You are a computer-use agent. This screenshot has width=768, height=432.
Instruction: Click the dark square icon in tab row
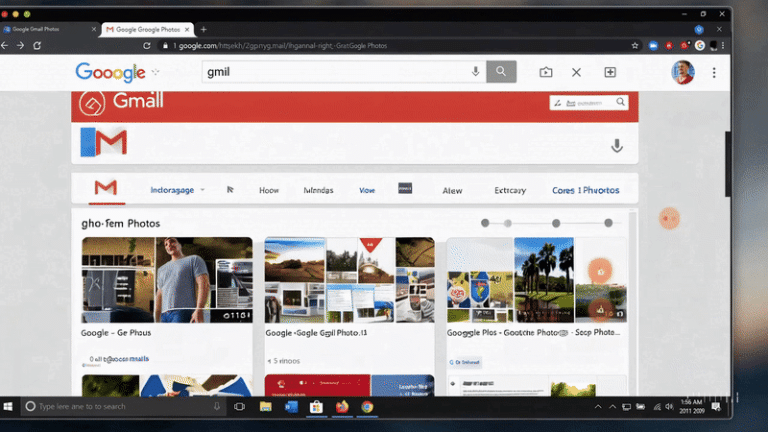(405, 188)
